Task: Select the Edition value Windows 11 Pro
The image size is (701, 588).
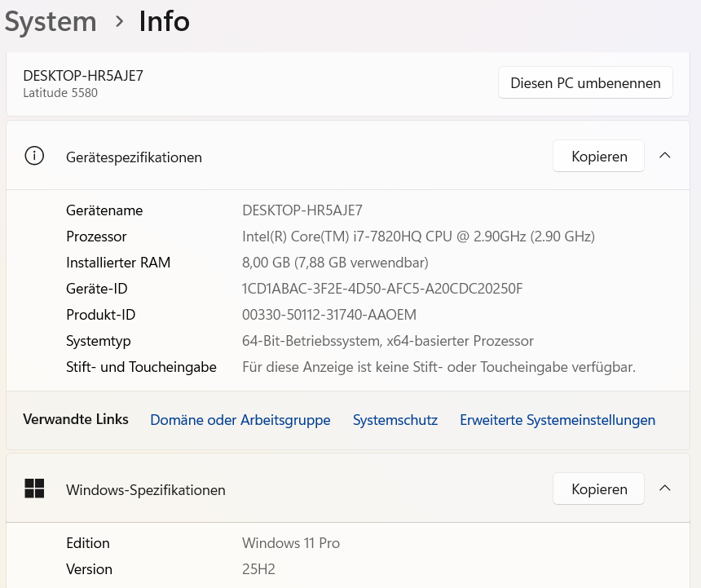Action: click(x=291, y=543)
